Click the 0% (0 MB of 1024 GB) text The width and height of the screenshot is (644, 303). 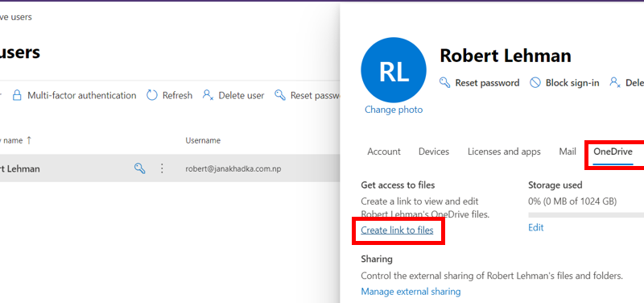click(572, 201)
